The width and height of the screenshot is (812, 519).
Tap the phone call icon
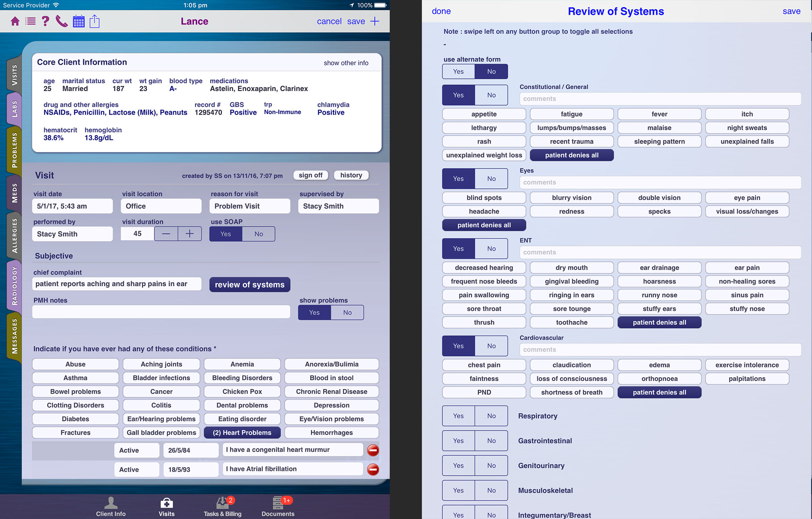point(61,21)
